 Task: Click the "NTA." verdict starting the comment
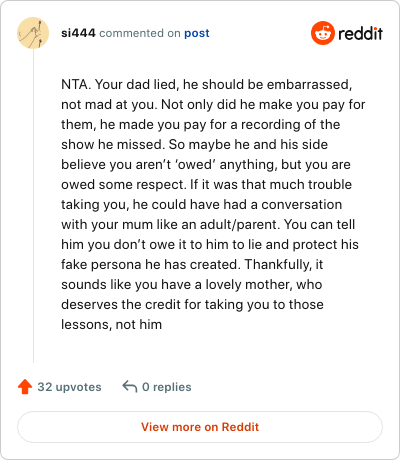click(x=76, y=84)
